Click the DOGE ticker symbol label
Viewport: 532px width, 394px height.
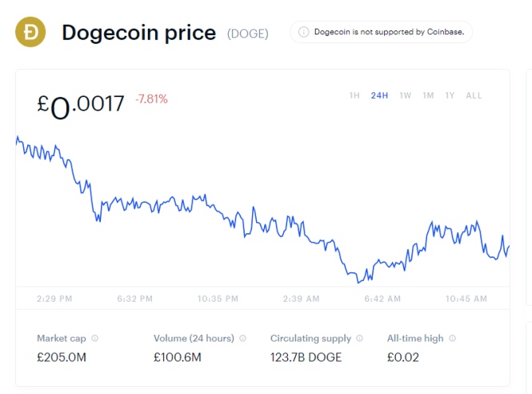(248, 34)
